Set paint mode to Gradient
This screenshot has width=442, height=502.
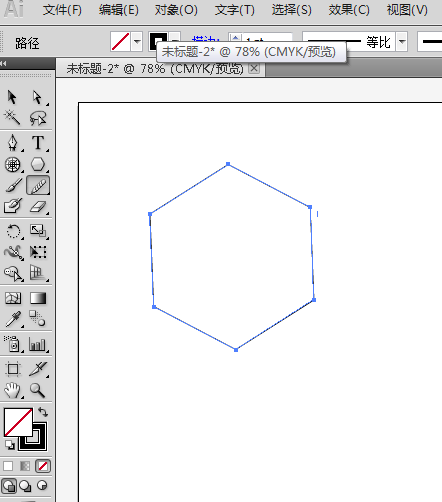tap(25, 466)
